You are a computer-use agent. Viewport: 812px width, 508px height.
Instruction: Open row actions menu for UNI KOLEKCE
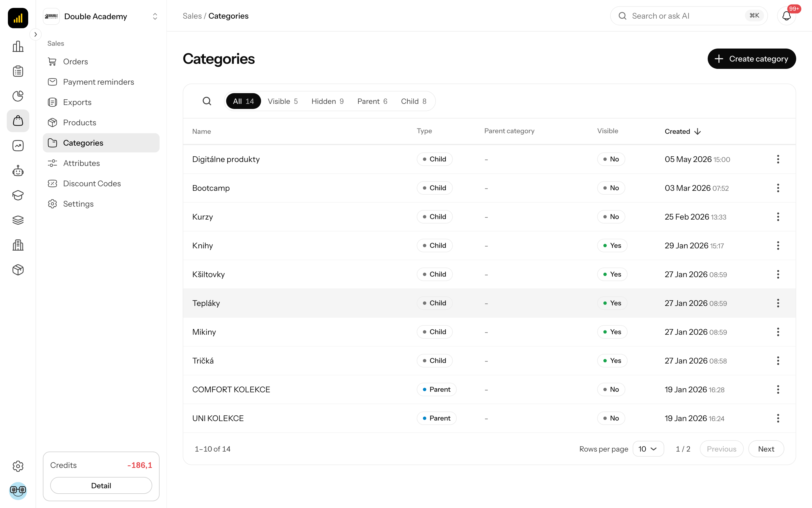[x=778, y=418]
